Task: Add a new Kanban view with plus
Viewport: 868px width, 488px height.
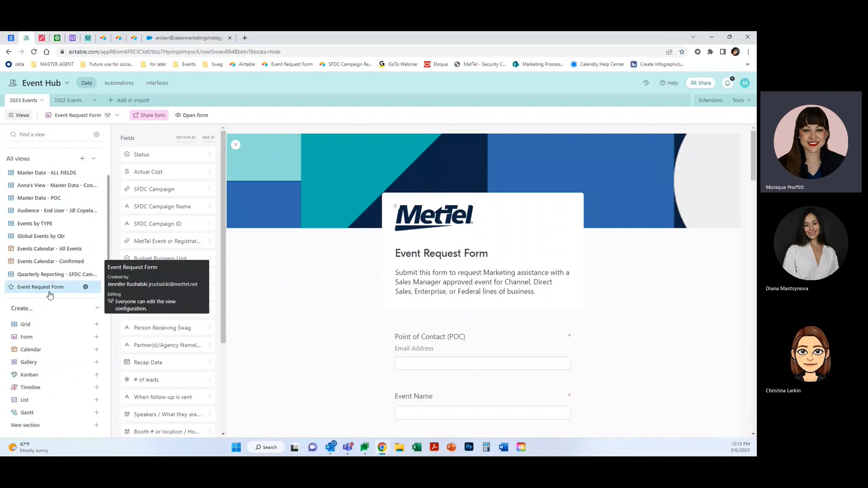Action: tap(97, 374)
